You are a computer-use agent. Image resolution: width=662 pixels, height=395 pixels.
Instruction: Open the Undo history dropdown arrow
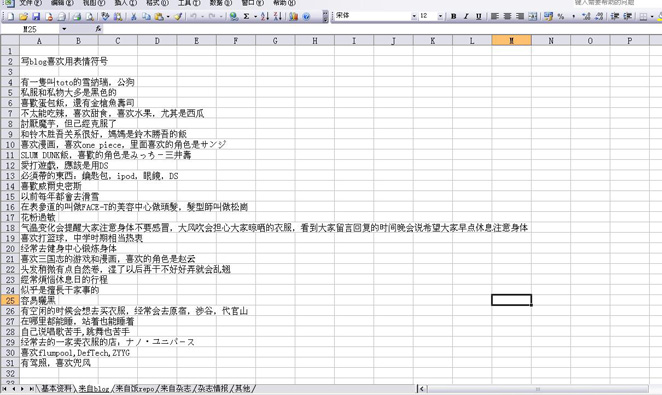202,17
